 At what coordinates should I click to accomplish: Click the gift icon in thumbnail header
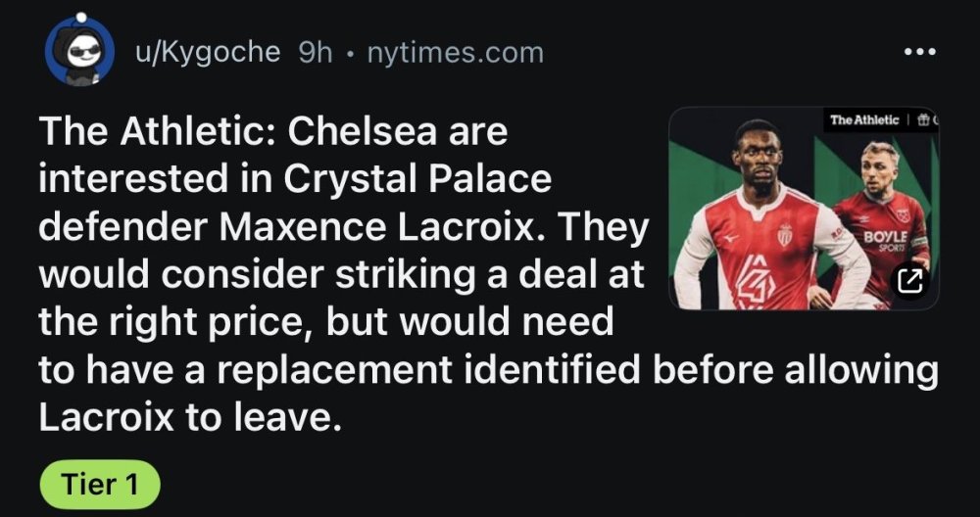[x=922, y=119]
